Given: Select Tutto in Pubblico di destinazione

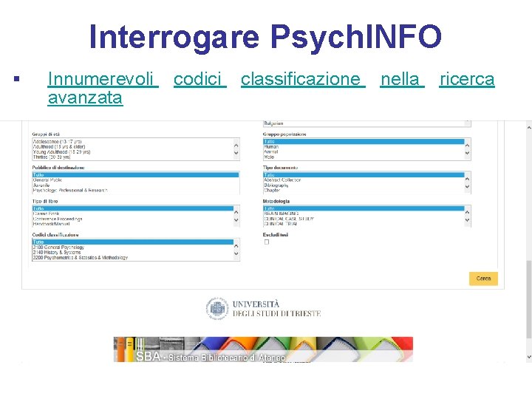Looking at the screenshot, I should pos(136,174).
